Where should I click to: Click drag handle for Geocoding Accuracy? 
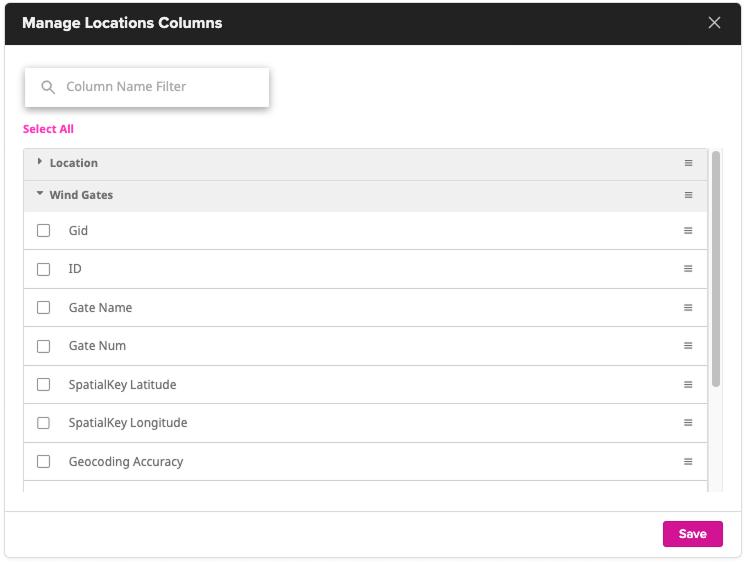[x=688, y=462]
